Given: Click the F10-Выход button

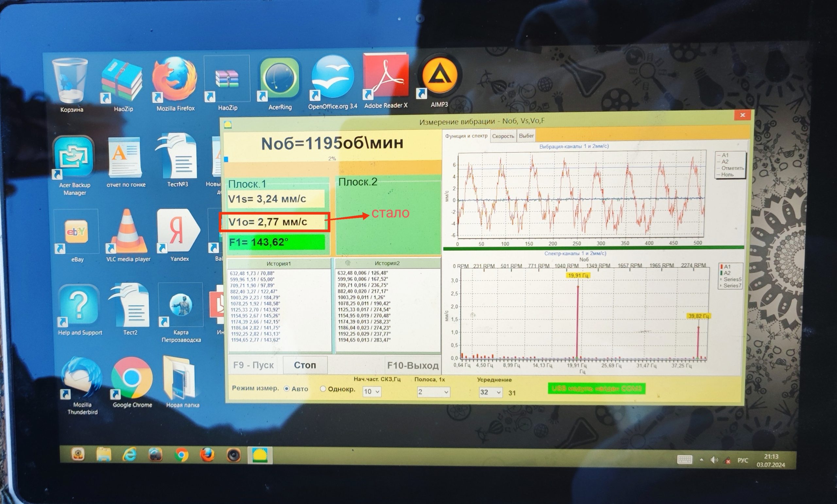Looking at the screenshot, I should [413, 365].
